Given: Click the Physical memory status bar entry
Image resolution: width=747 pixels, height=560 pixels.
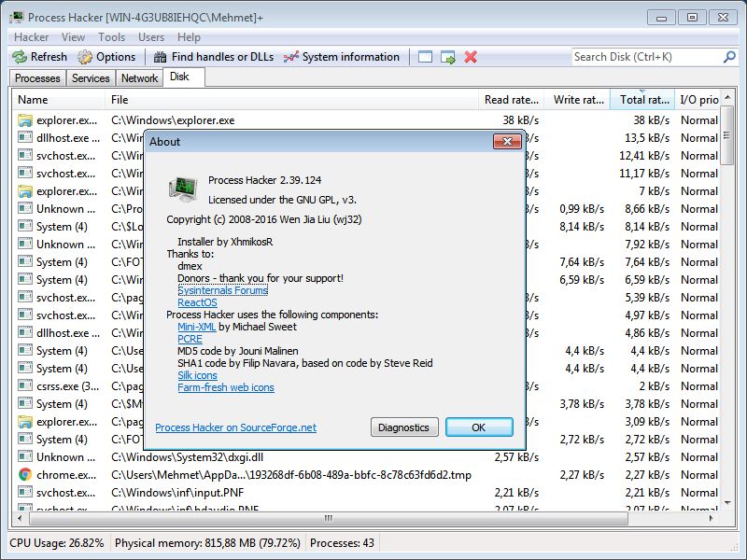Looking at the screenshot, I should pyautogui.click(x=207, y=543).
